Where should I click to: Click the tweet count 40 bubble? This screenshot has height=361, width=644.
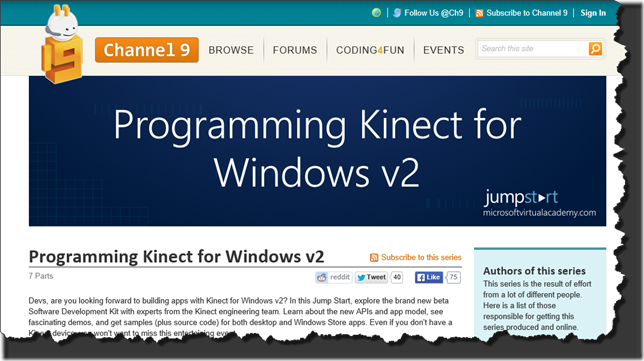pos(396,277)
